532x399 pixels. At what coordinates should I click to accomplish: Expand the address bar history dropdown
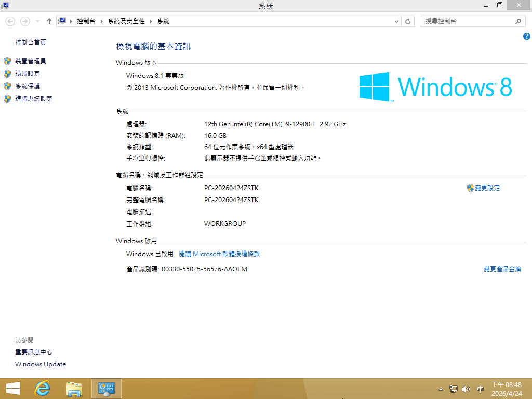coord(397,21)
